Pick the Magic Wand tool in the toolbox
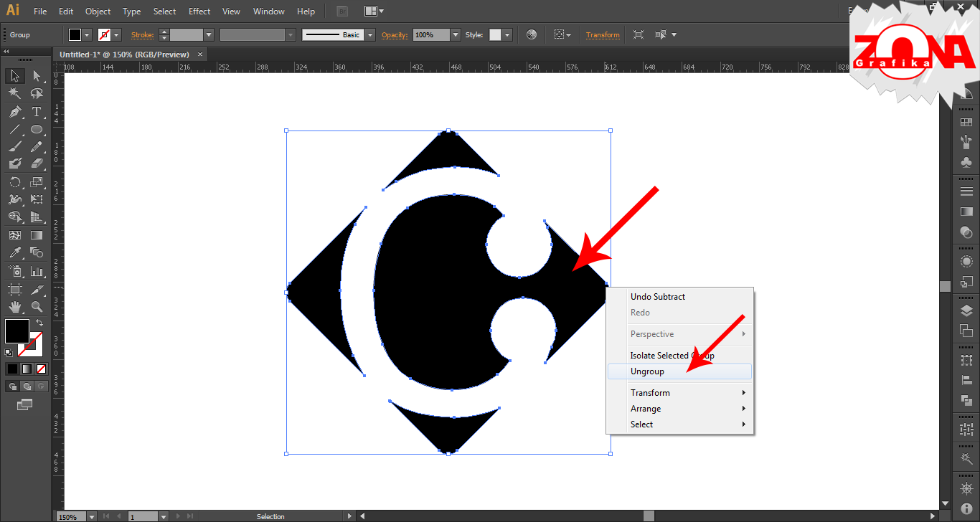The image size is (980, 522). coord(14,93)
